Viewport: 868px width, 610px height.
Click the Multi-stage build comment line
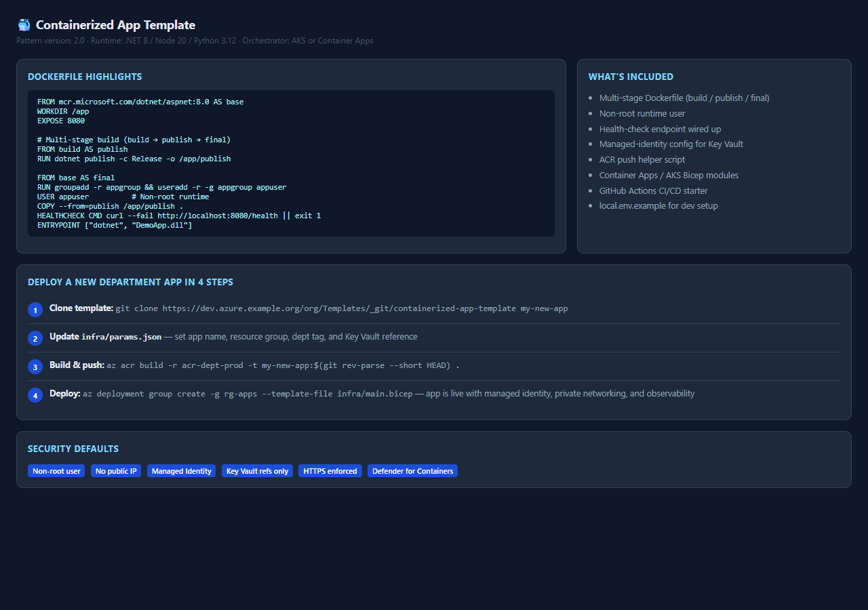point(134,140)
